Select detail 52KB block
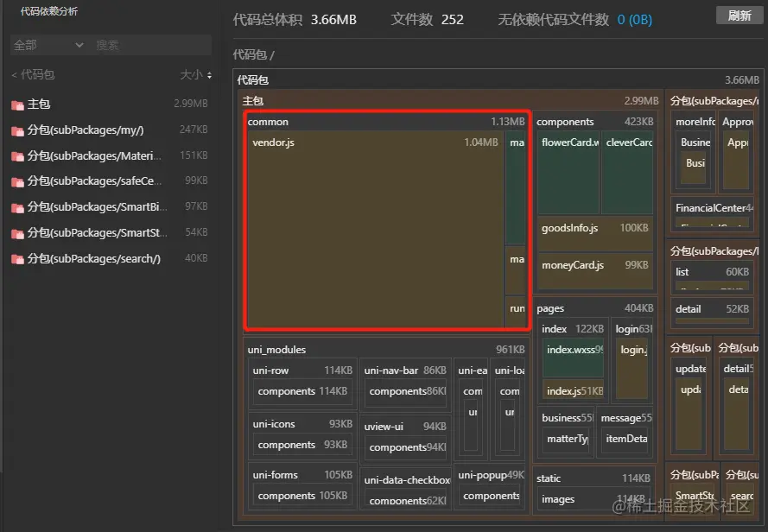This screenshot has width=768, height=532. pos(712,313)
